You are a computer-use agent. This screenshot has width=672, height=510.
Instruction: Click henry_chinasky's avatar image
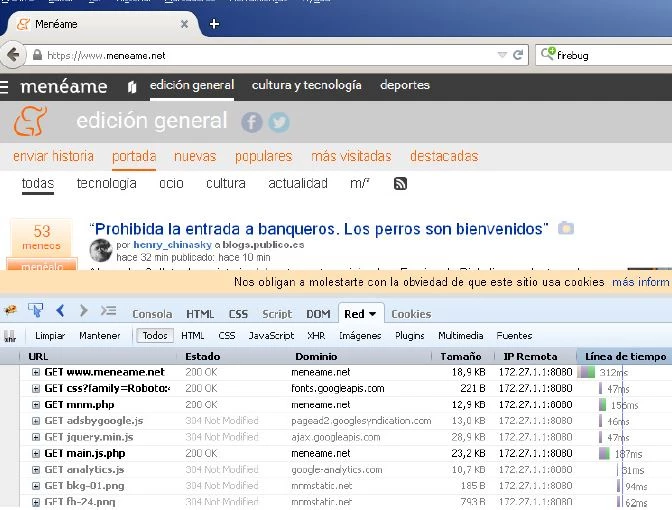click(x=101, y=250)
